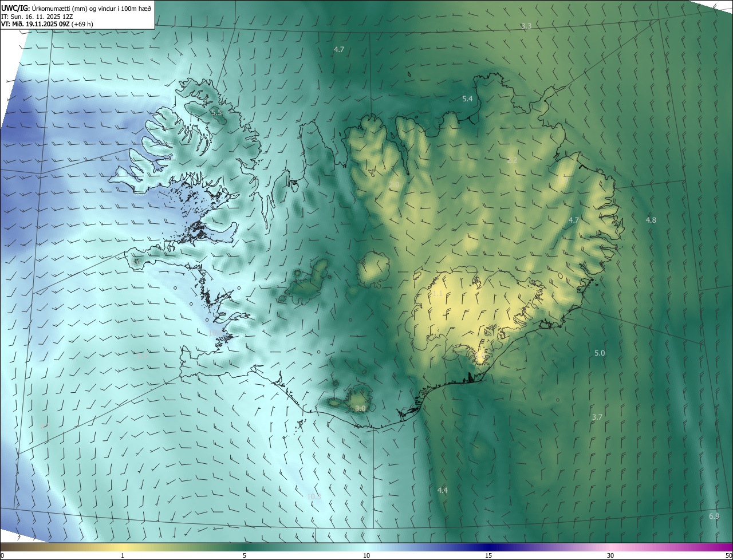Click the 5.5 value in the Westfjords
The width and height of the screenshot is (733, 560).
(x=216, y=113)
